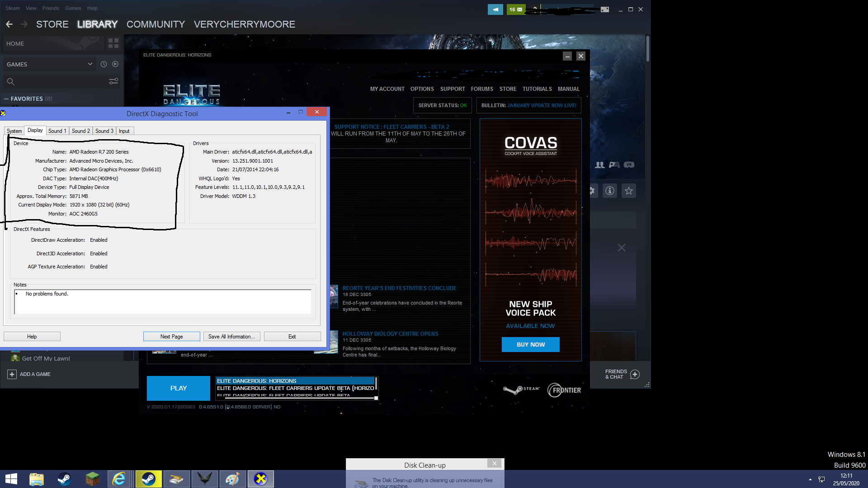This screenshot has height=488, width=868.
Task: Click the VR support icon
Action: click(x=629, y=165)
